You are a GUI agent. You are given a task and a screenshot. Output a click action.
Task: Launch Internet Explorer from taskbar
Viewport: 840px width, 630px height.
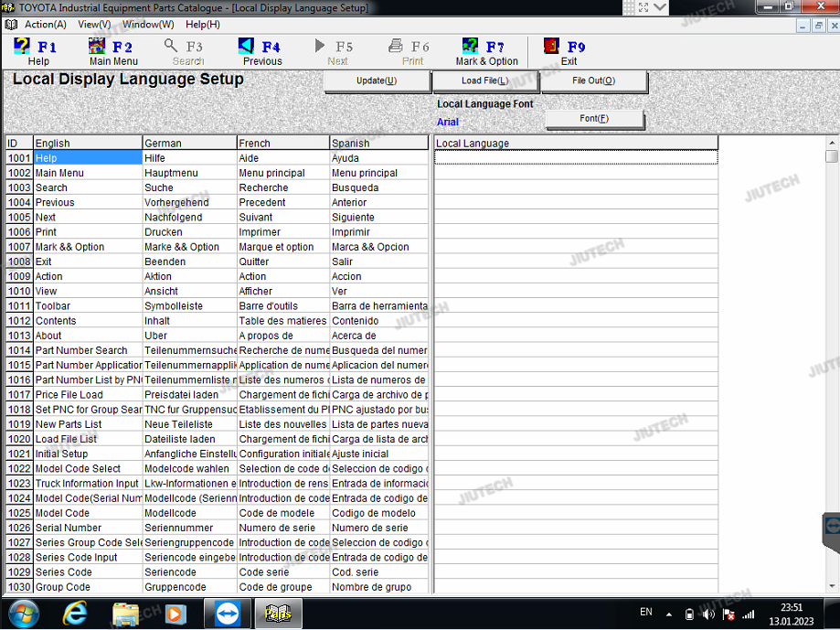(x=75, y=614)
